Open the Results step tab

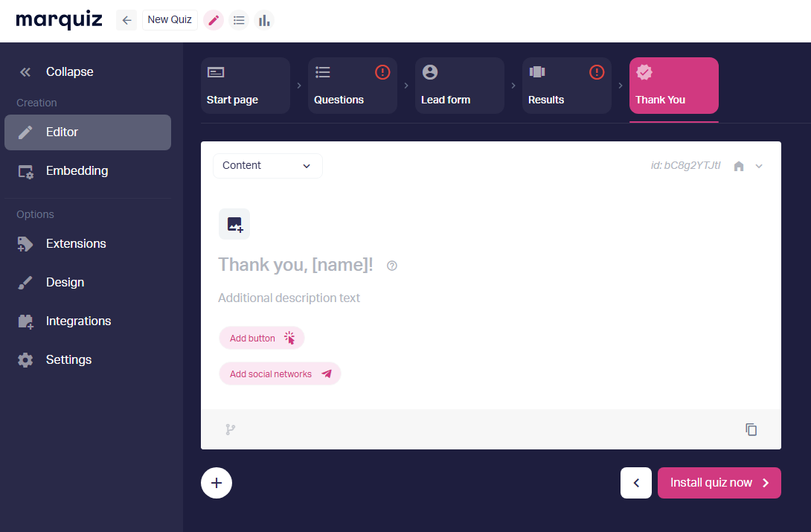[567, 86]
